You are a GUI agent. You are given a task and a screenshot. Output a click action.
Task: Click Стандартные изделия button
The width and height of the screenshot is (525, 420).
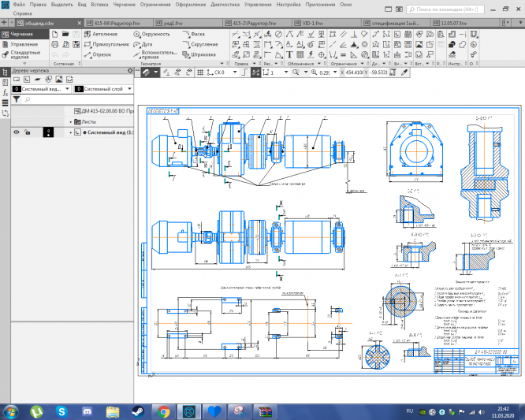point(25,55)
